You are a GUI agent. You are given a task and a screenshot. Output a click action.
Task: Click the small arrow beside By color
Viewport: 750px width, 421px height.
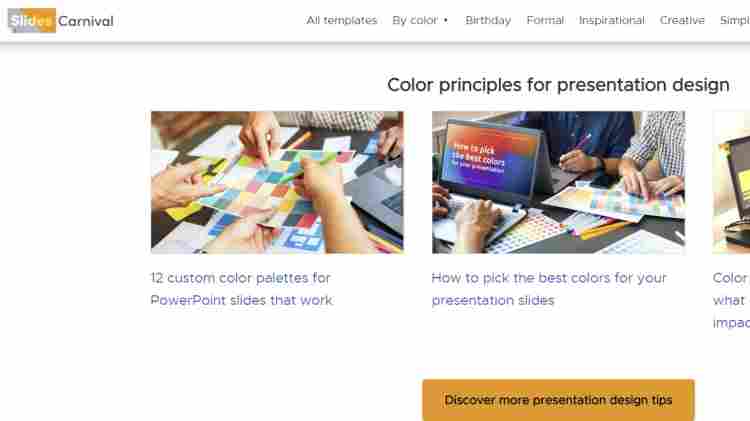click(446, 20)
